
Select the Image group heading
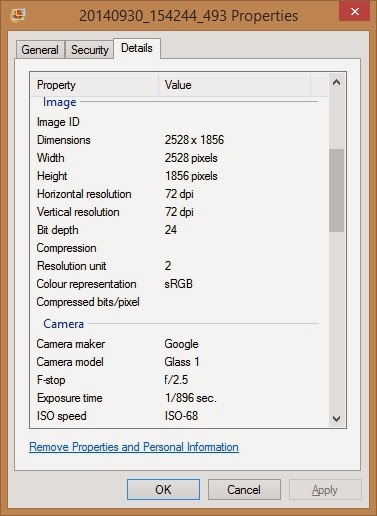point(60,102)
